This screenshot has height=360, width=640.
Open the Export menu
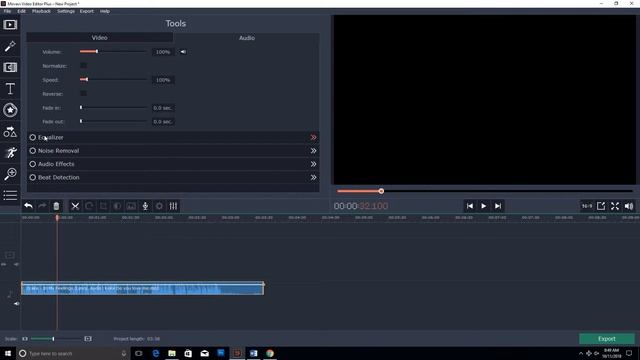[87, 11]
